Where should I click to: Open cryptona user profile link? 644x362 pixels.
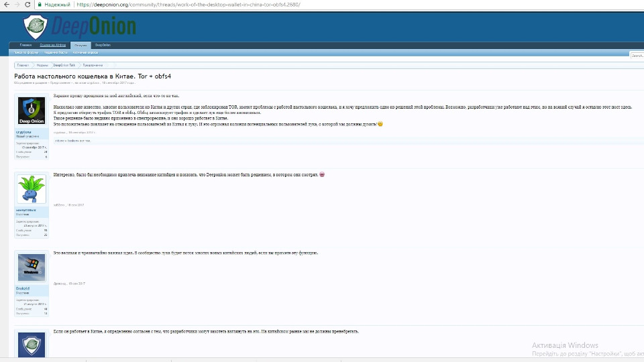tap(23, 132)
